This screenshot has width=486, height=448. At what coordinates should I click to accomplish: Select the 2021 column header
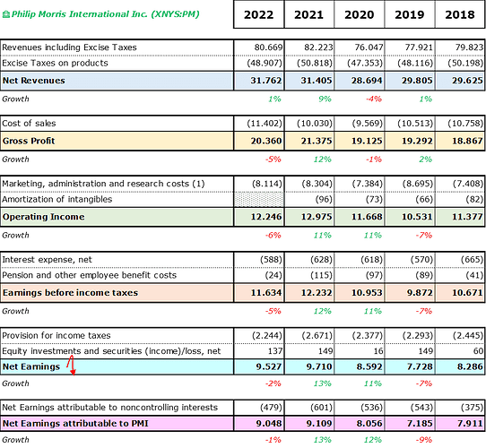309,14
